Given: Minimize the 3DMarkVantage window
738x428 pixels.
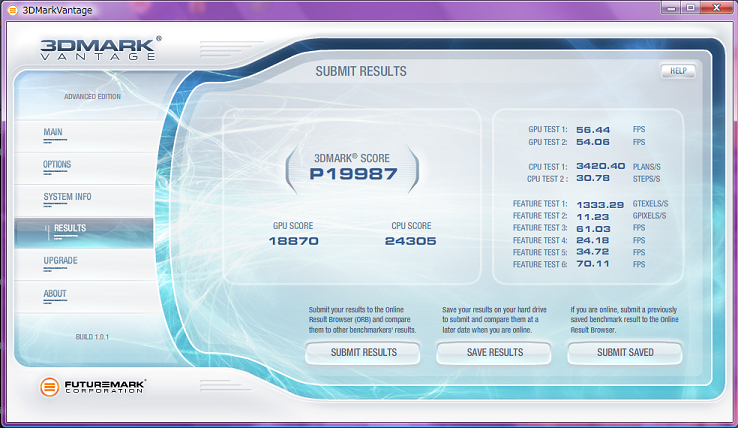Looking at the screenshot, I should click(672, 8).
